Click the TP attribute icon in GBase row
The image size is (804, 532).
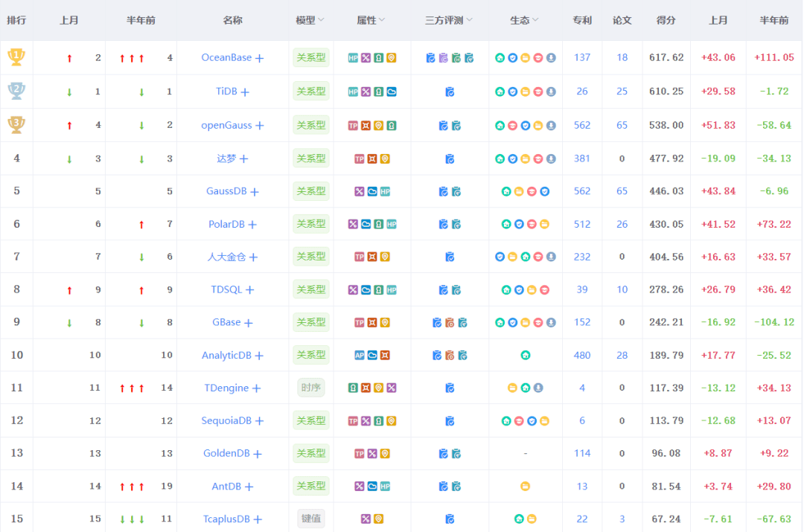click(360, 322)
